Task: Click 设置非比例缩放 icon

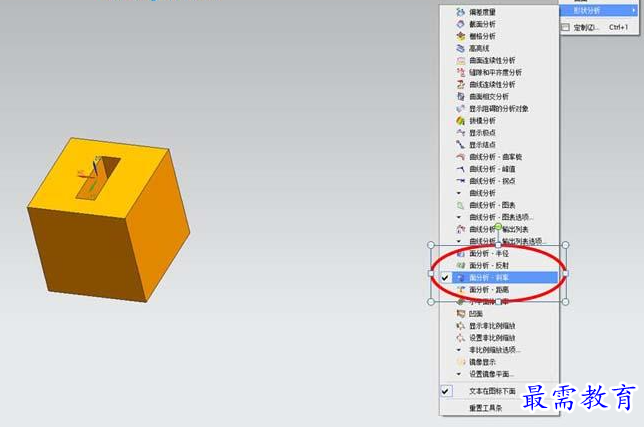Action: pyautogui.click(x=460, y=338)
